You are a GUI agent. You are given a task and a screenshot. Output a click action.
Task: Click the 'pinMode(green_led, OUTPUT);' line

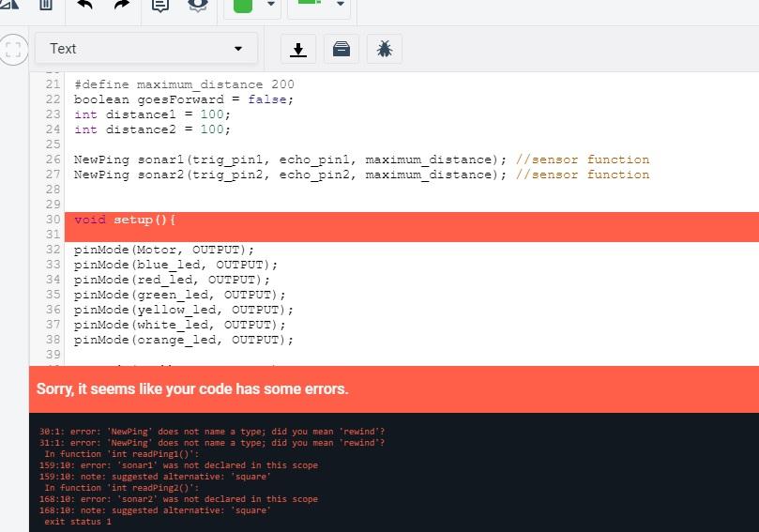point(179,295)
